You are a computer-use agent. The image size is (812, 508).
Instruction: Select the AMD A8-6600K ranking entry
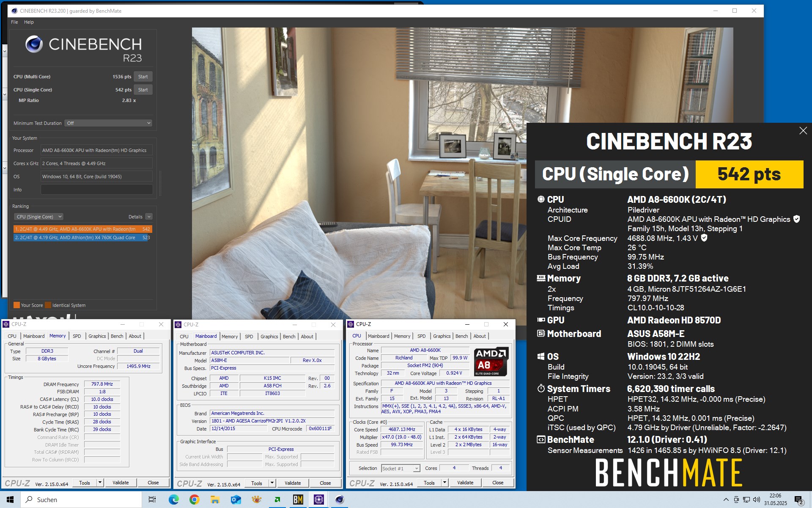coord(82,229)
